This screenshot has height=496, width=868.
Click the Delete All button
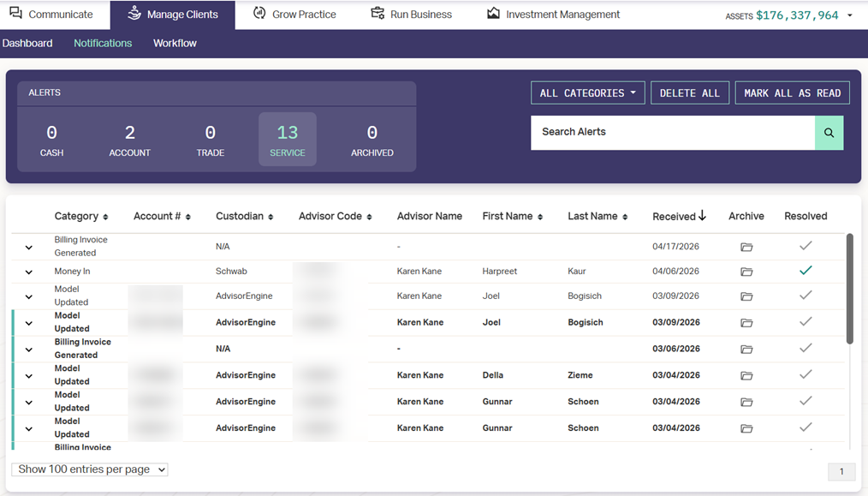(689, 93)
